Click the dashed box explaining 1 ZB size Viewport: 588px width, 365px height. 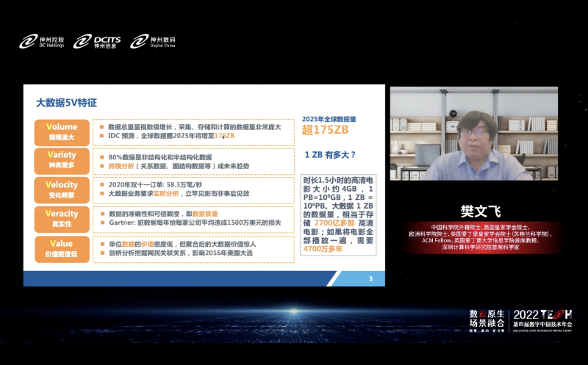(x=338, y=214)
